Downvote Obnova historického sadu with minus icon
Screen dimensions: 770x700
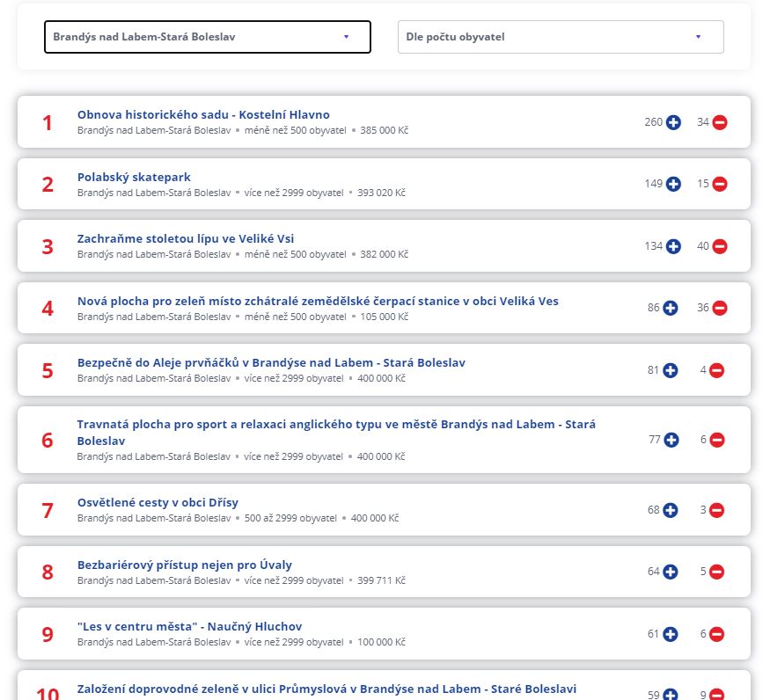pyautogui.click(x=720, y=122)
